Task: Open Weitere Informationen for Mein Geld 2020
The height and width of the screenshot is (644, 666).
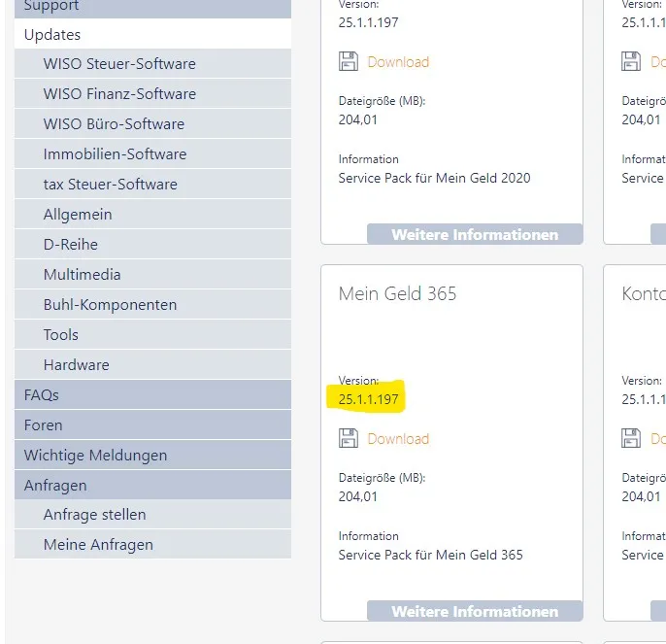Action: [475, 234]
